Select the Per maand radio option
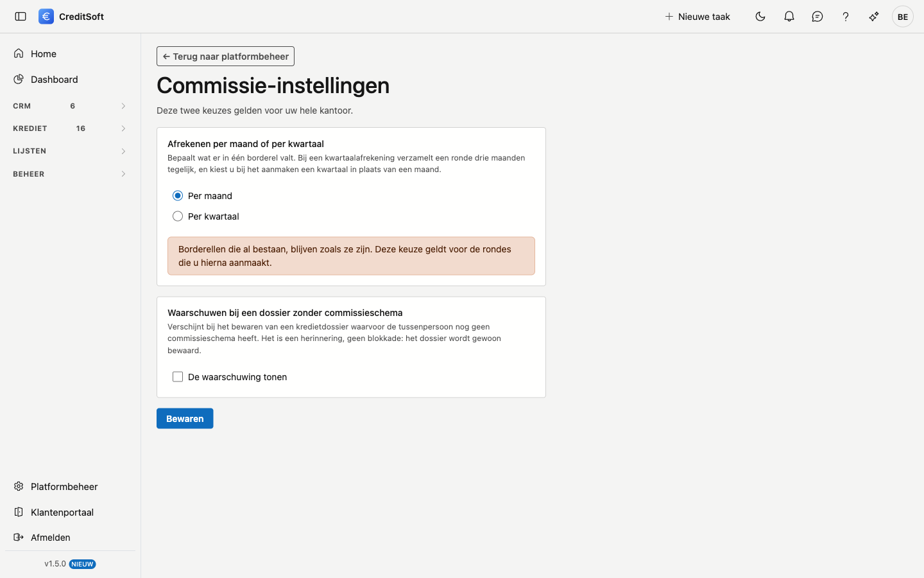 coord(178,196)
